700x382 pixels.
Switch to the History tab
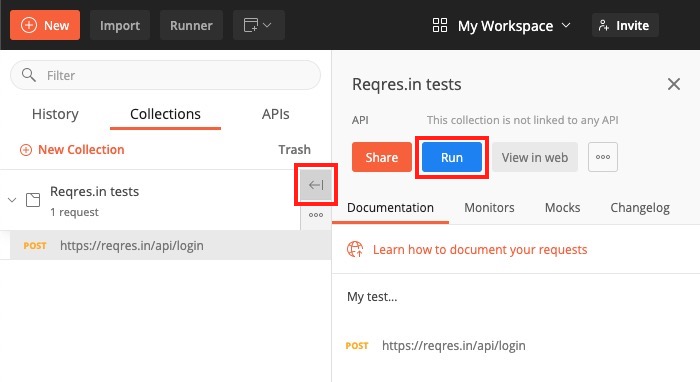click(55, 114)
